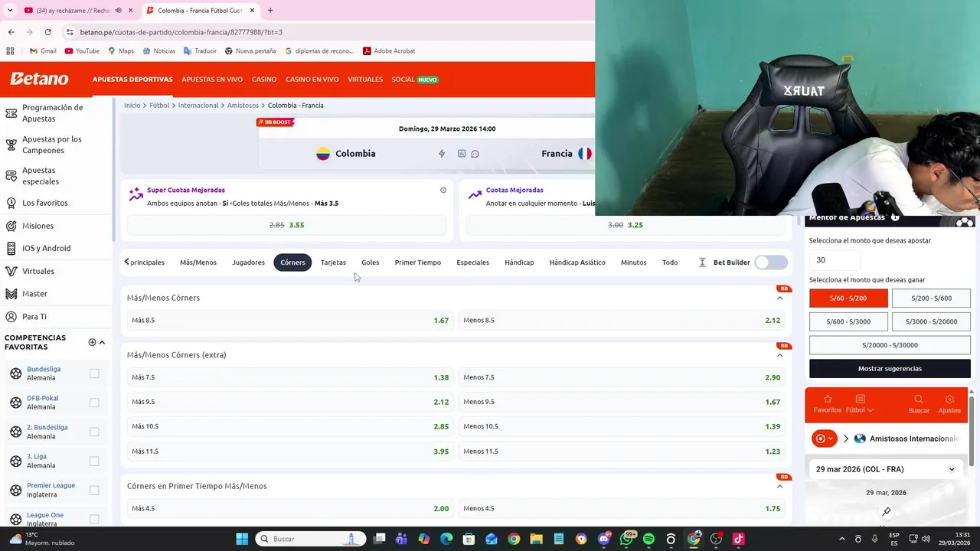Click the bet amount input showing 30
The image size is (980, 551).
click(834, 260)
